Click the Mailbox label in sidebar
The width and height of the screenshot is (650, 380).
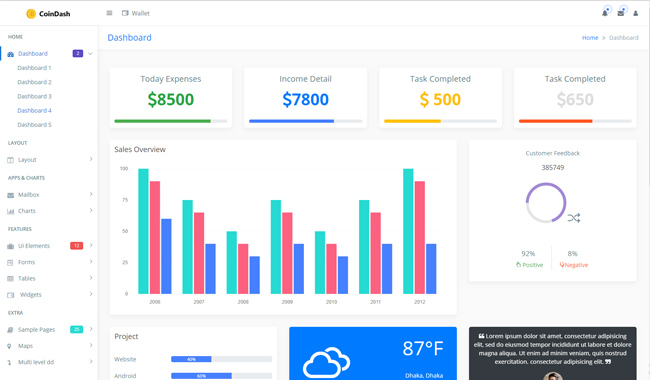click(x=29, y=195)
